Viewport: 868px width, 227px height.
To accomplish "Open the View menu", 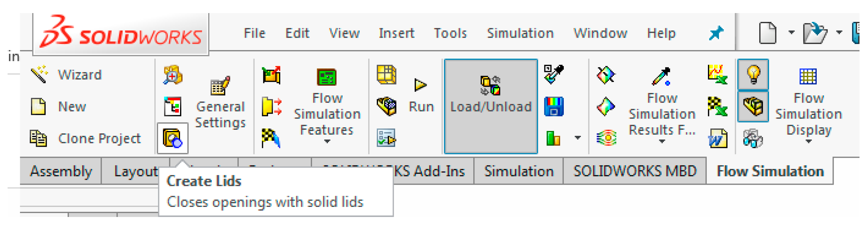I will (x=344, y=33).
